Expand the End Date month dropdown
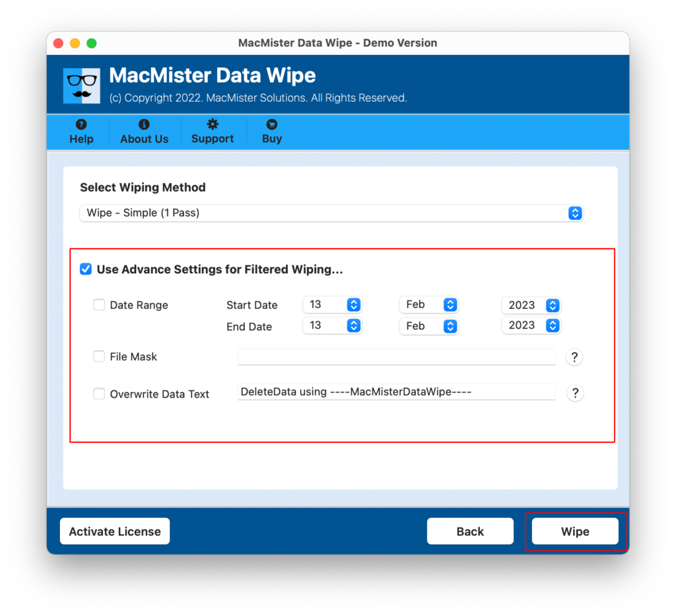This screenshot has height=616, width=676. (x=428, y=326)
